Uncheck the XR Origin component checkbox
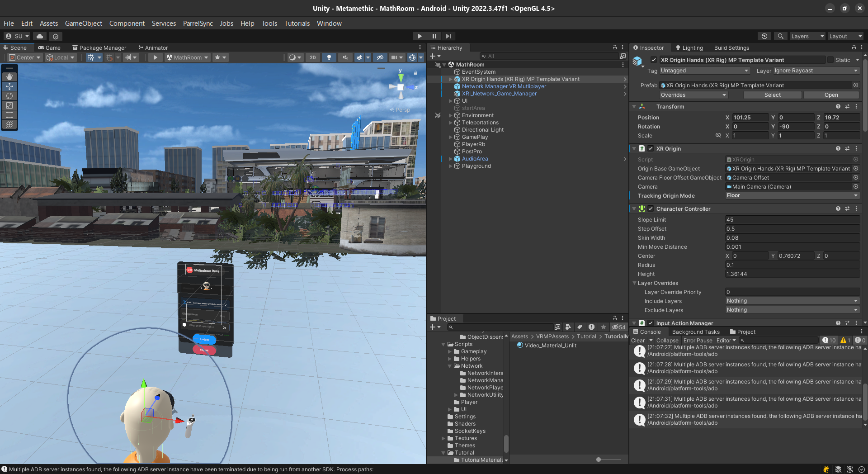This screenshot has height=474, width=868. coord(651,149)
